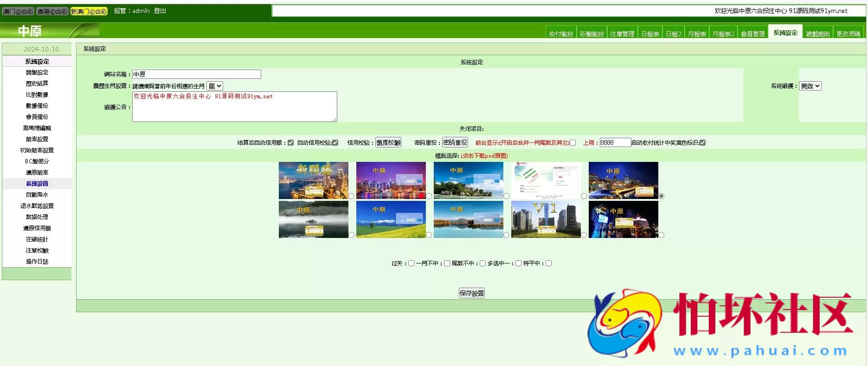The height and width of the screenshot is (366, 868).
Task: Go to the 會員管理 tab
Action: (752, 34)
